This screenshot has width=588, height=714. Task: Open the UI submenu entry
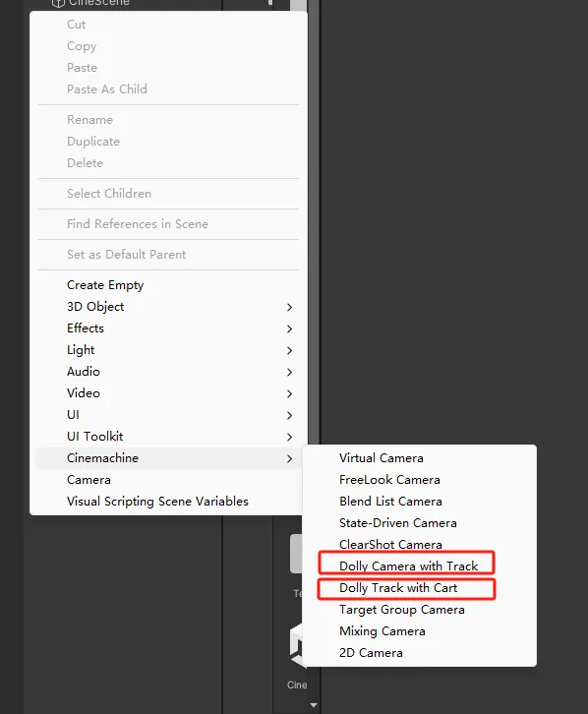pyautogui.click(x=168, y=415)
